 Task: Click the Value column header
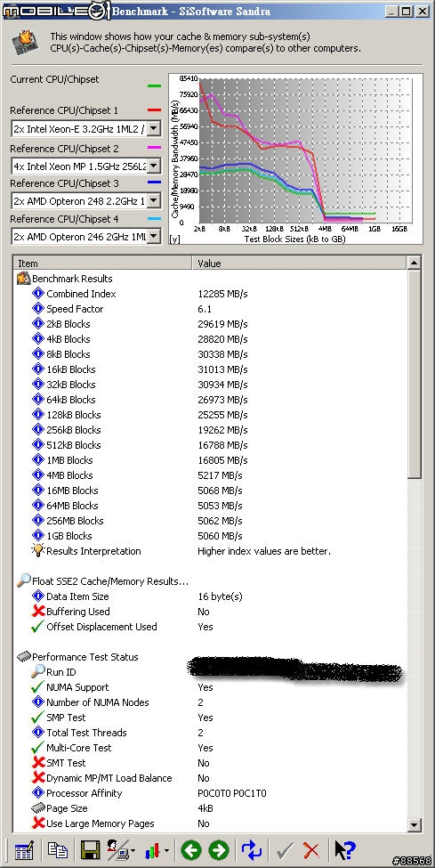pyautogui.click(x=300, y=263)
